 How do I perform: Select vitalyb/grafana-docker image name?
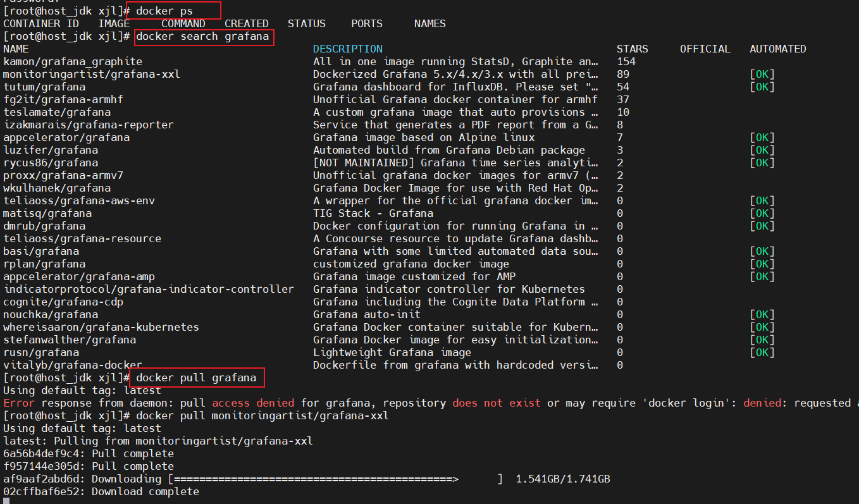click(73, 365)
